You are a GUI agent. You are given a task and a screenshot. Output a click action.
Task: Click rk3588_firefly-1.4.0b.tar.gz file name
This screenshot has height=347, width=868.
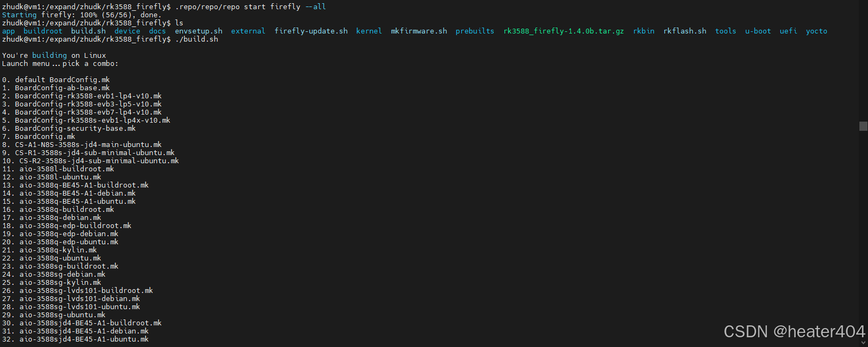[564, 31]
